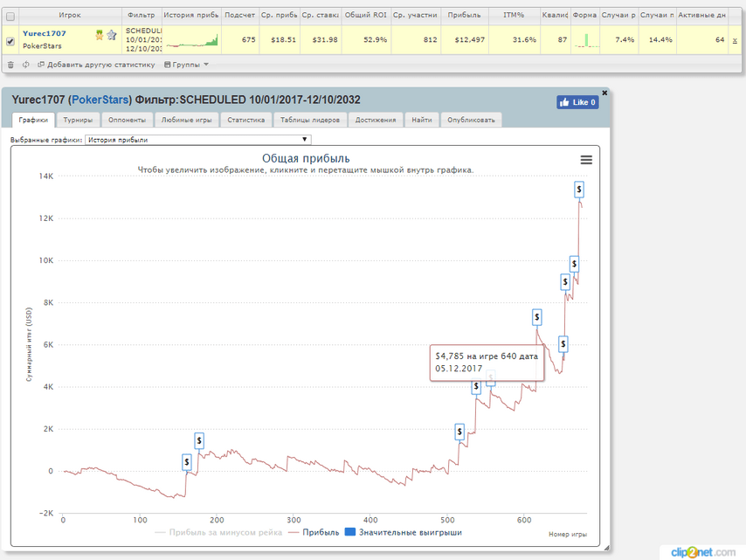Screen dimensions: 746x560
Task: Tick the select-all checkbox in the table header
Action: 10,17
